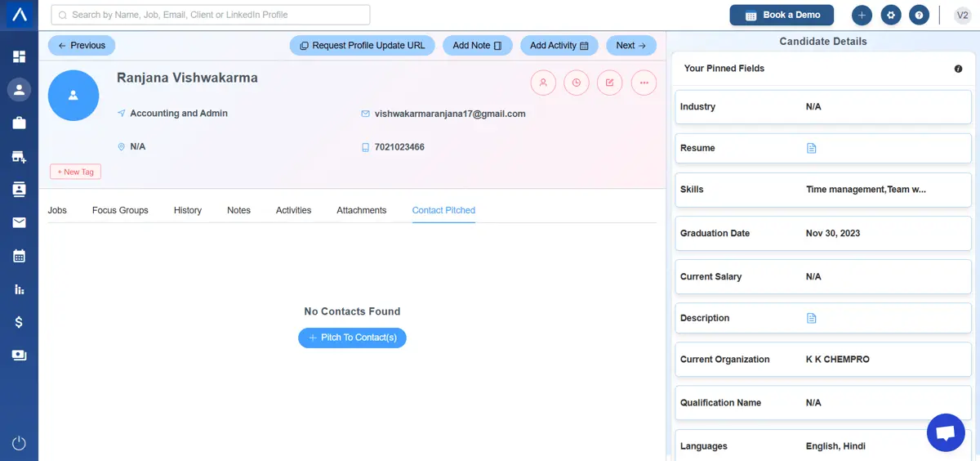980x461 pixels.
Task: Open the dollar sign sidebar icon
Action: pyautogui.click(x=19, y=322)
